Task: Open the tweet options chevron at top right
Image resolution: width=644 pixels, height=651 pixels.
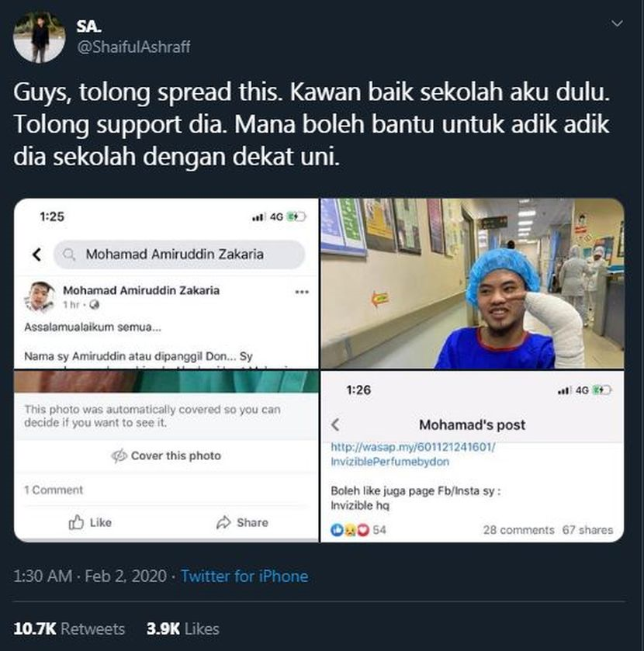Action: 617,23
